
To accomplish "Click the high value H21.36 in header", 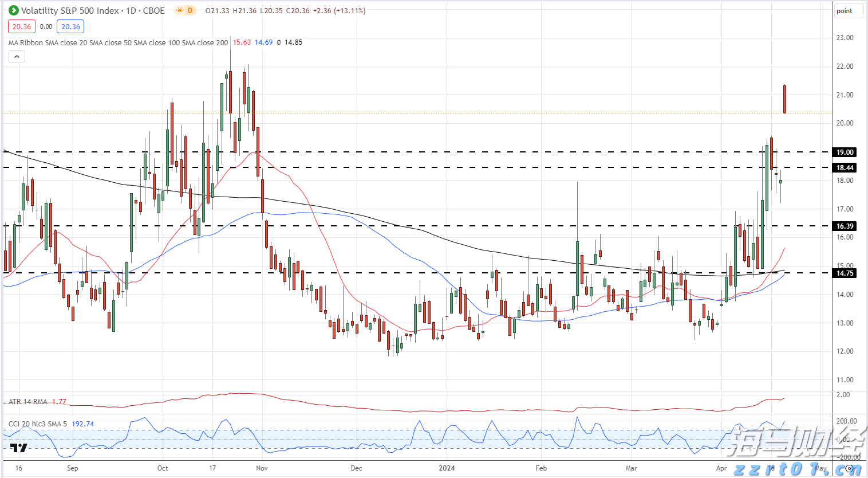I will (244, 10).
